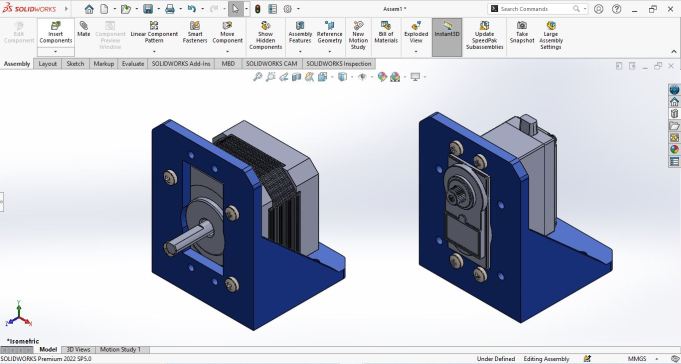The height and width of the screenshot is (364, 681).
Task: Toggle the Instant3D button
Action: click(x=447, y=37)
